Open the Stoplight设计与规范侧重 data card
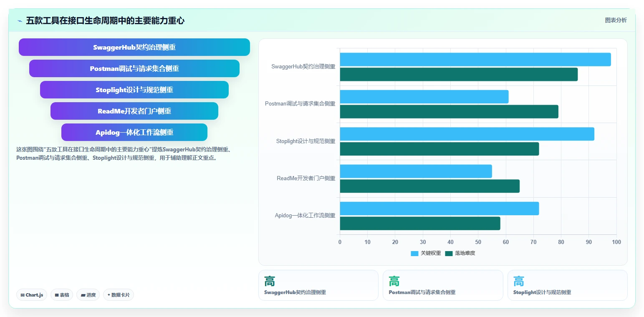 (x=568, y=285)
